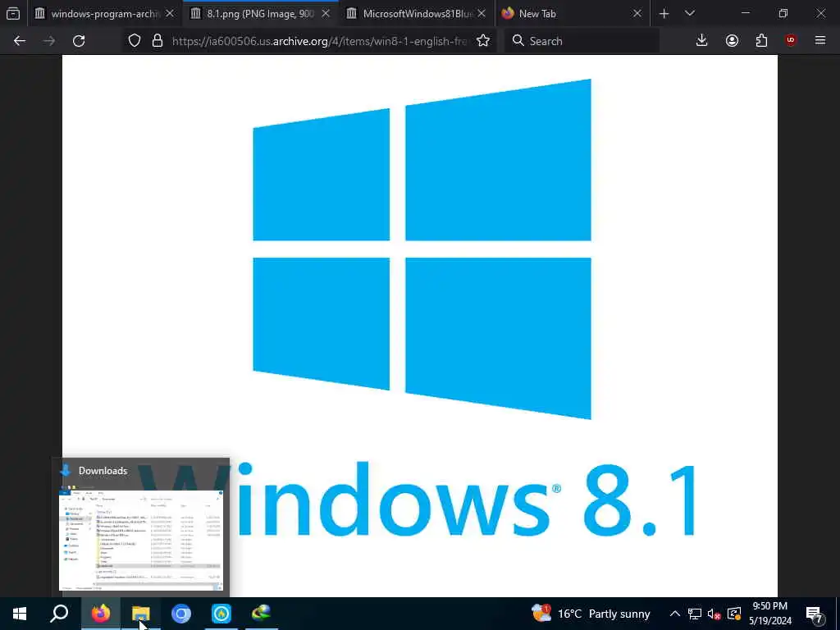This screenshot has height=630, width=840.
Task: Expand the list all tabs chevron
Action: coord(690,13)
